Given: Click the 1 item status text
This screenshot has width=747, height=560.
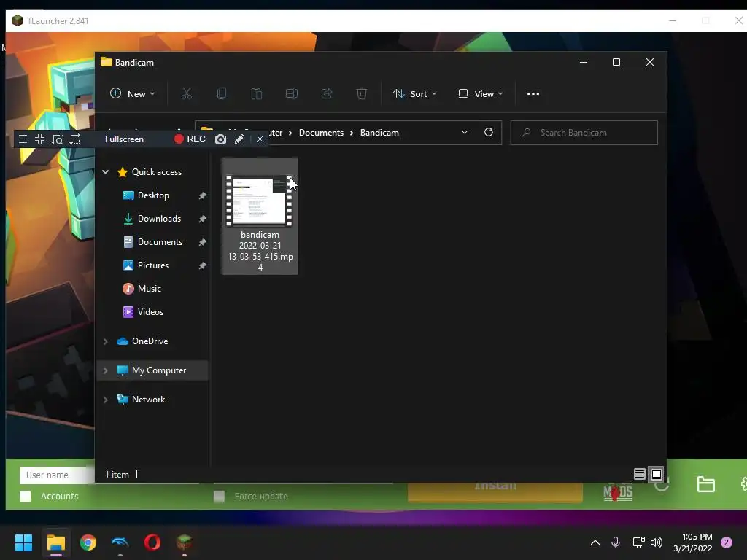Looking at the screenshot, I should [117, 474].
